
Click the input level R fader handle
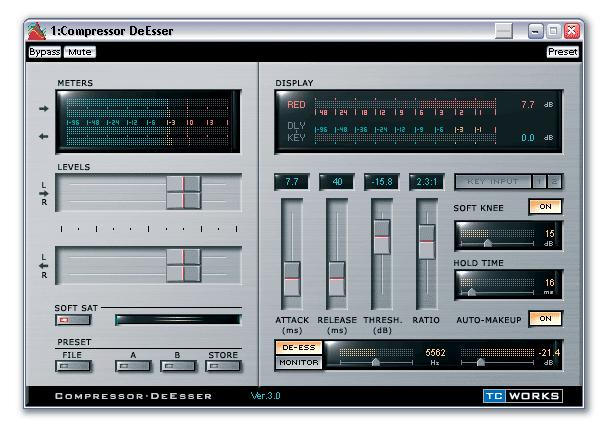tap(184, 201)
